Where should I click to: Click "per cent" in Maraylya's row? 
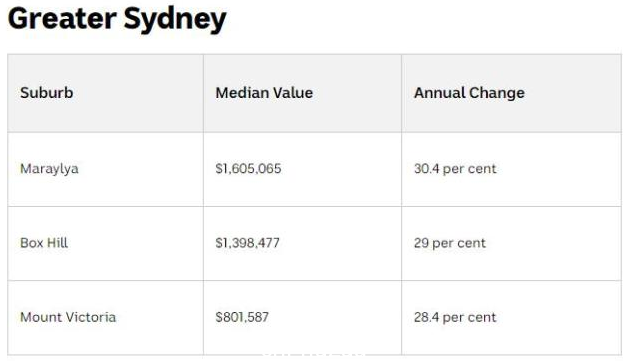point(469,170)
